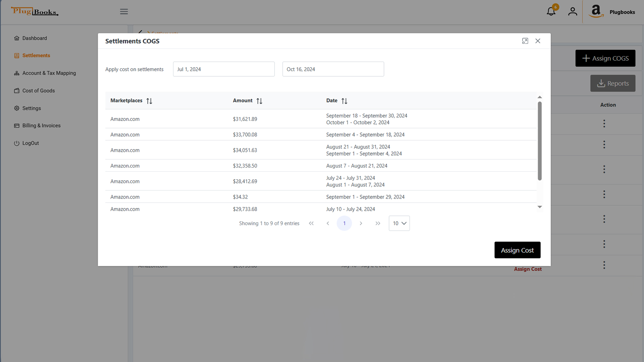This screenshot has height=362, width=644.
Task: Sort table by Marketplaces column
Action: (149, 101)
